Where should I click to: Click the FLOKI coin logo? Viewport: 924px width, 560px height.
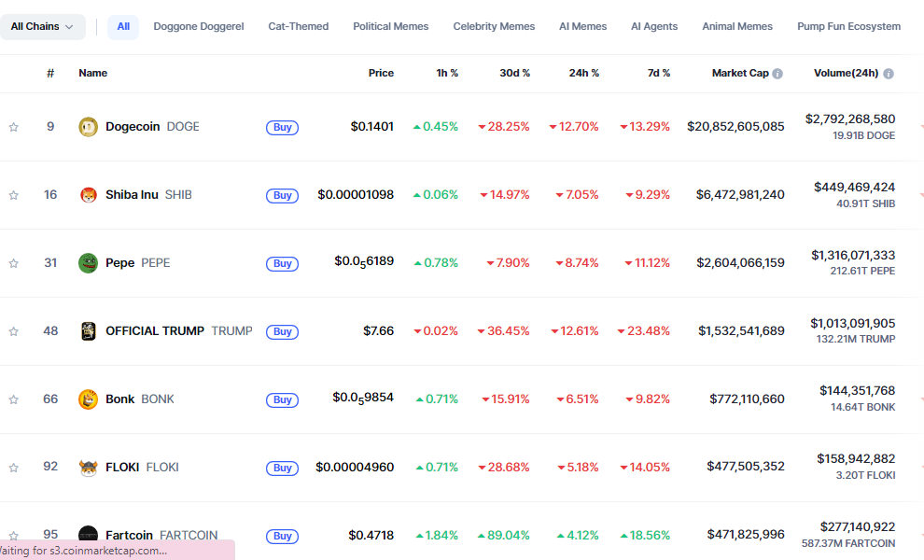coord(89,468)
